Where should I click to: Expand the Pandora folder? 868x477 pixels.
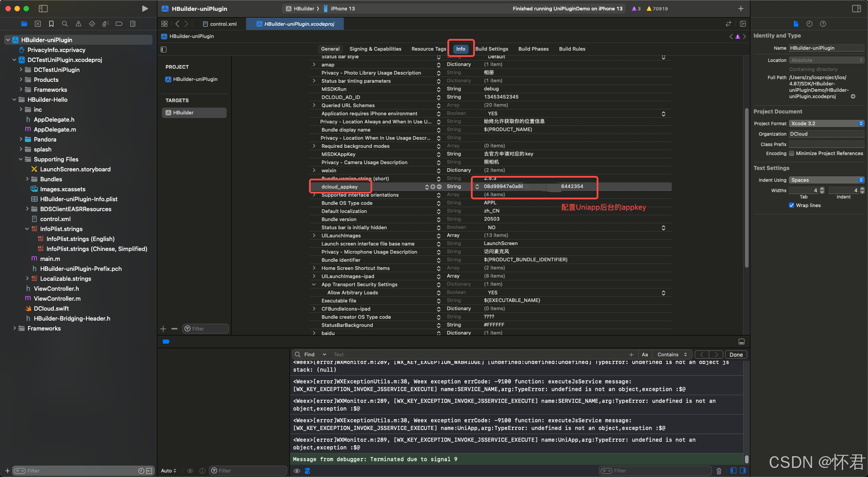pos(21,139)
